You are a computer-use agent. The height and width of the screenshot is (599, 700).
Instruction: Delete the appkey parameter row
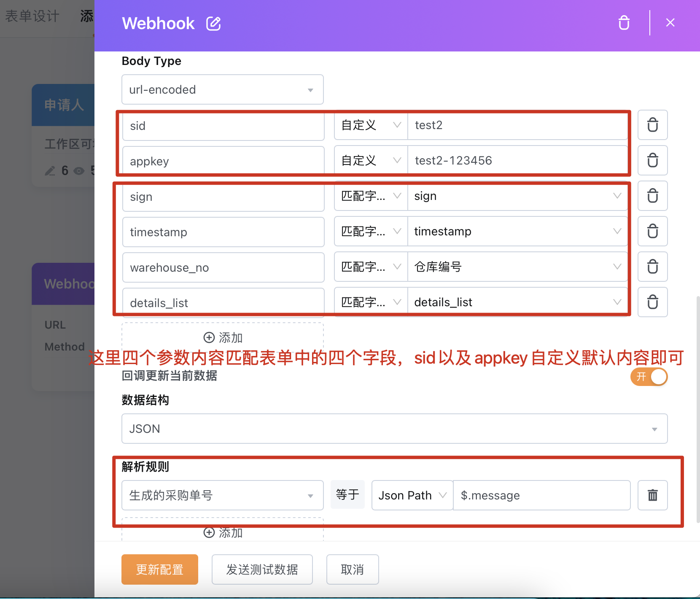coord(652,160)
